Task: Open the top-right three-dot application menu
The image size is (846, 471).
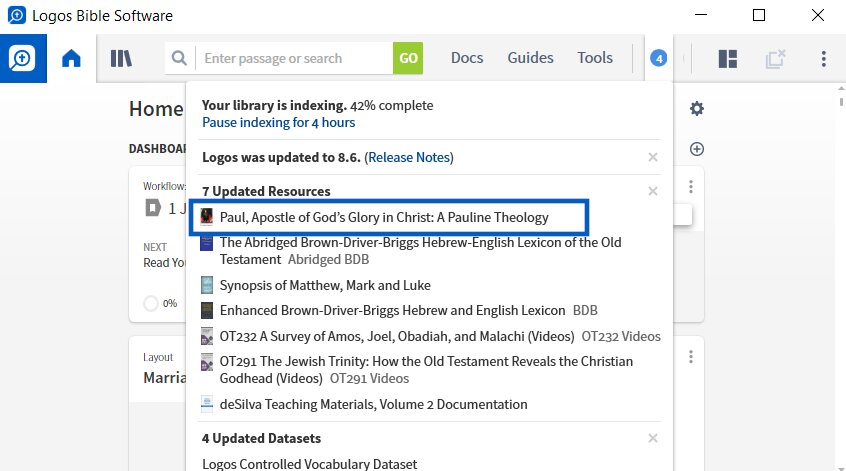Action: 823,58
